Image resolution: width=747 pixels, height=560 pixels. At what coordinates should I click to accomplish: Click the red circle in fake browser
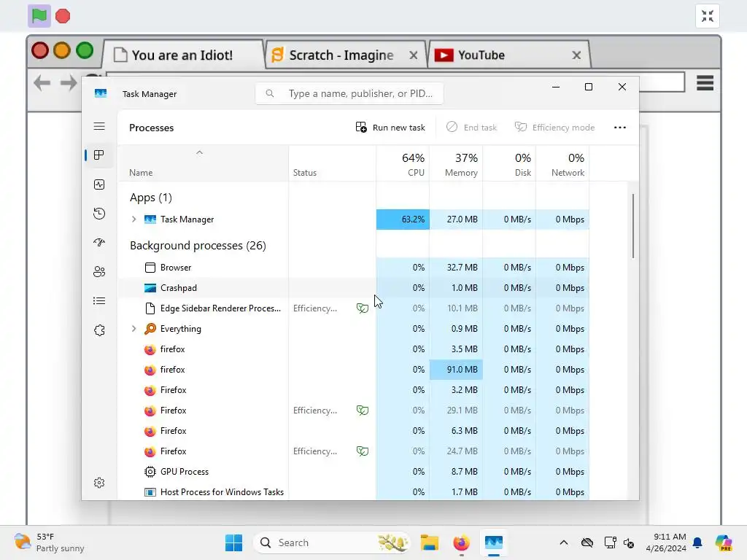click(40, 50)
